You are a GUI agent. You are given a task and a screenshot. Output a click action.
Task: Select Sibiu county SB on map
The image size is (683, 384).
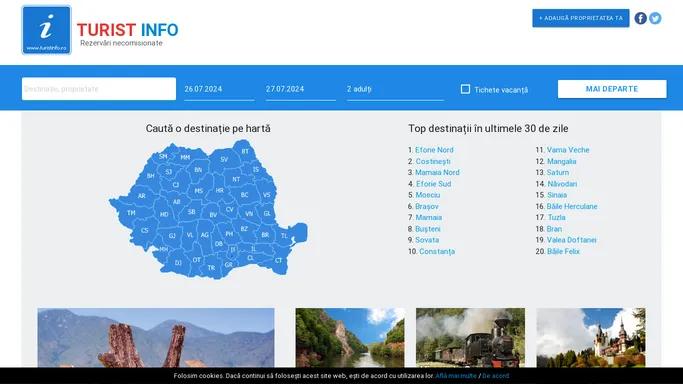coord(191,212)
